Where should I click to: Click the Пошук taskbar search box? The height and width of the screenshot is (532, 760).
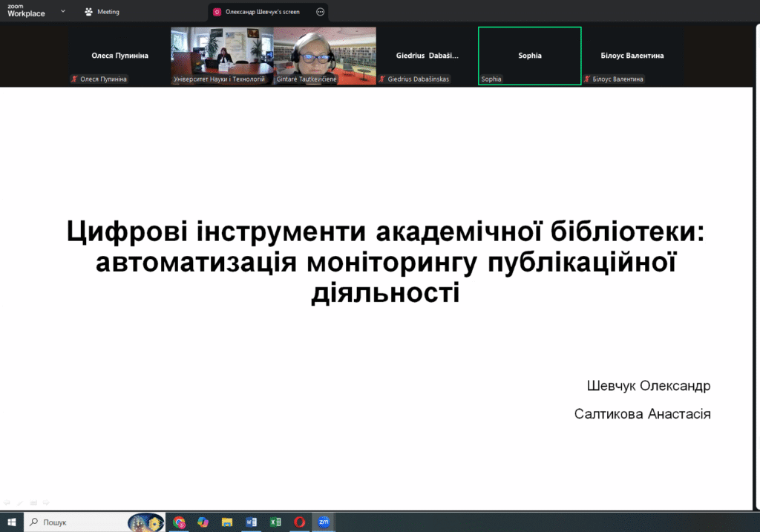pos(74,522)
